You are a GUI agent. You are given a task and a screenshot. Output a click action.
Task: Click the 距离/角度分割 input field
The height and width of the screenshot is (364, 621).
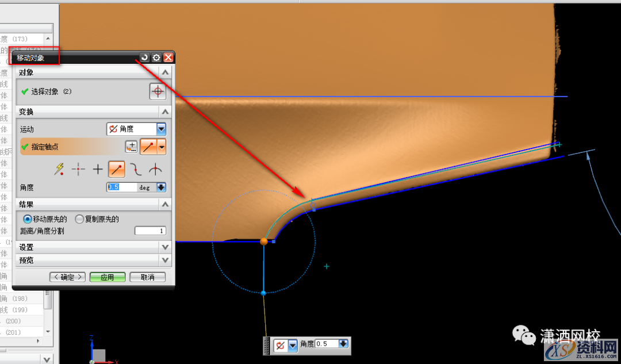pos(150,231)
